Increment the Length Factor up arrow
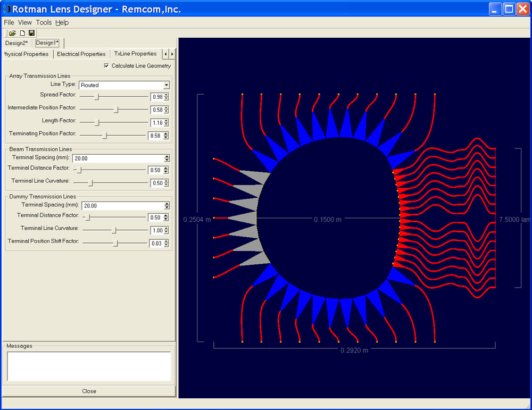The width and height of the screenshot is (532, 410). click(167, 121)
